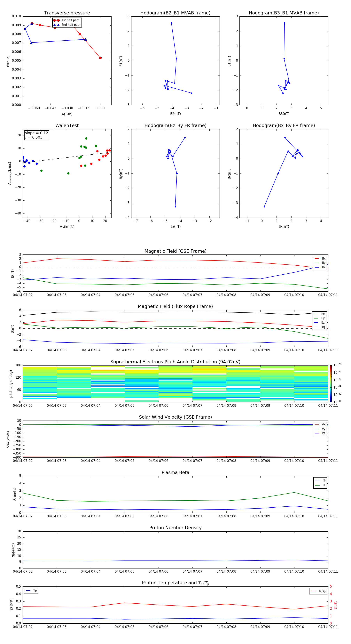Viewport: 351px width, 644px height.
Task: Click the 'Proton Temperature and Te/Tp' title
Action: pos(175,583)
